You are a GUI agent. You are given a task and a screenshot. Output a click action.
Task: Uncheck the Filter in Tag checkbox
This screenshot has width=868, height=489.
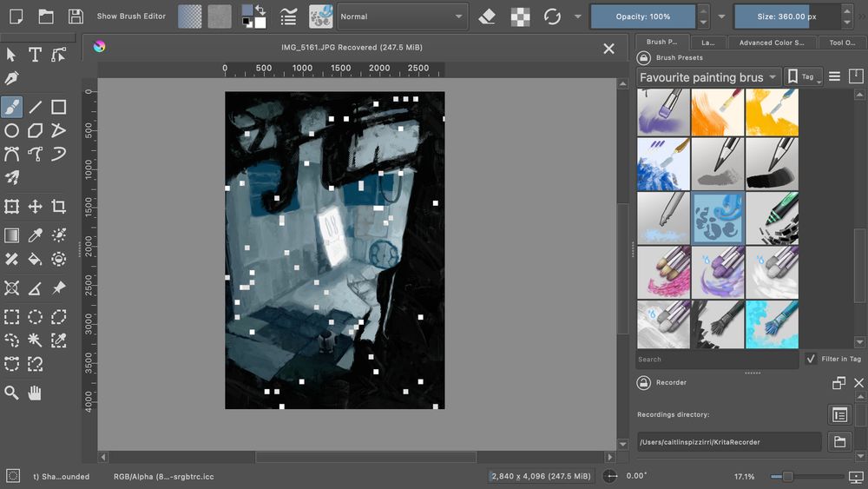(x=811, y=359)
